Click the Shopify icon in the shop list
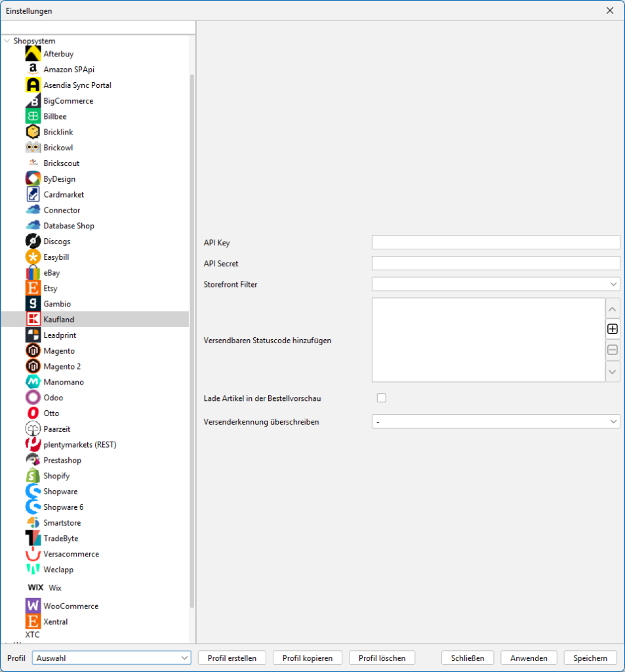This screenshot has height=672, width=625. click(33, 476)
